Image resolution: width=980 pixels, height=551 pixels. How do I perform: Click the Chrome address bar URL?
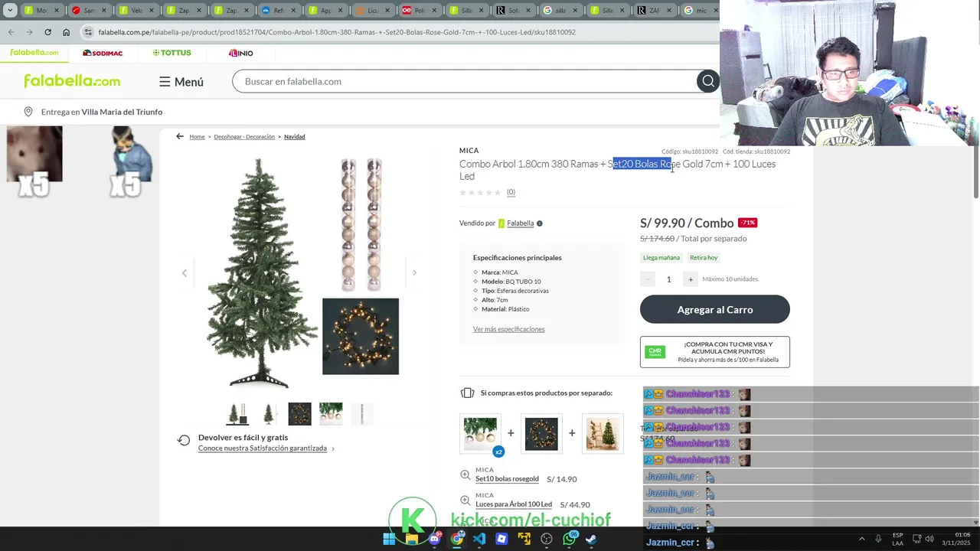point(337,32)
